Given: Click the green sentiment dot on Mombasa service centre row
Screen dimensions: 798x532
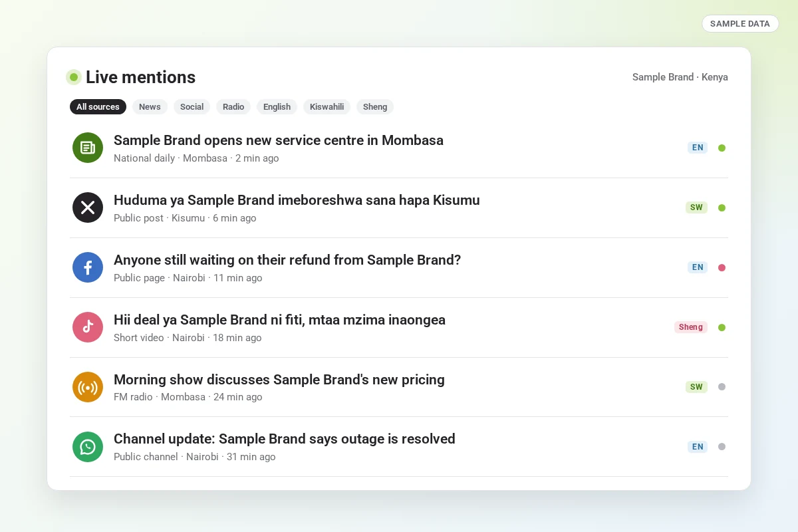Looking at the screenshot, I should click(x=722, y=148).
